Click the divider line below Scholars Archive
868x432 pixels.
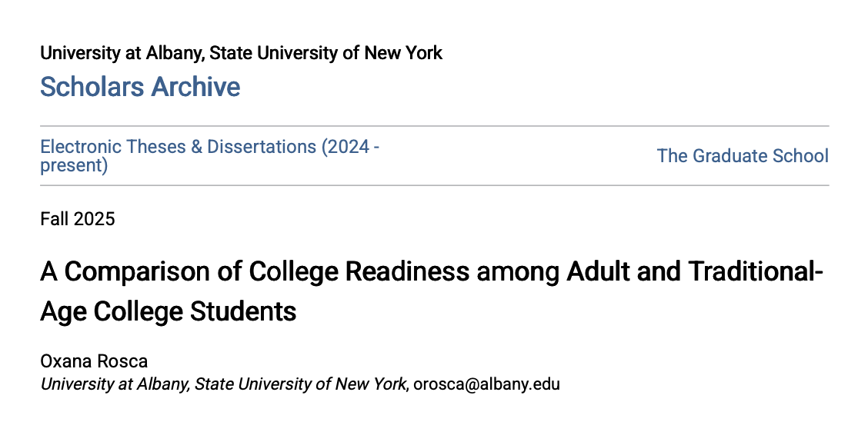click(434, 126)
